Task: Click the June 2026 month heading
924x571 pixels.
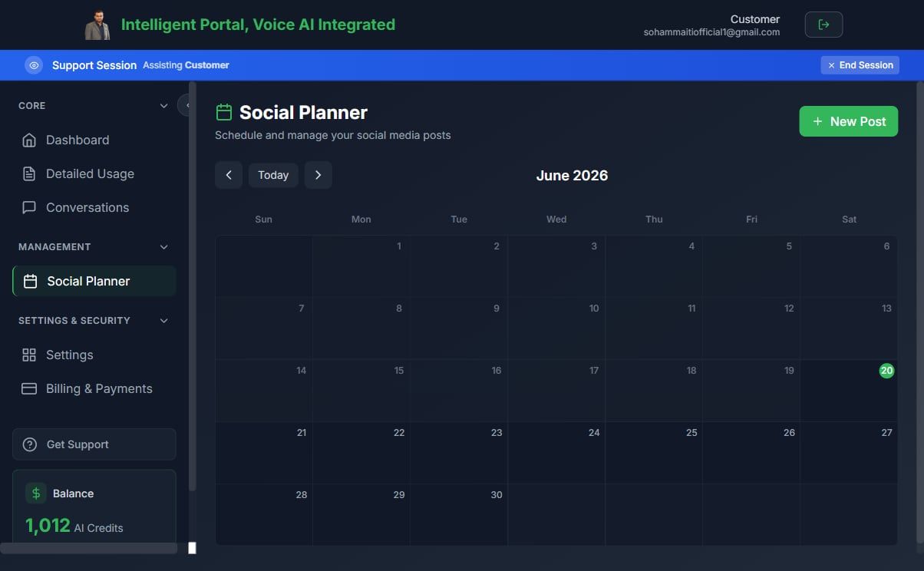Action: [572, 176]
